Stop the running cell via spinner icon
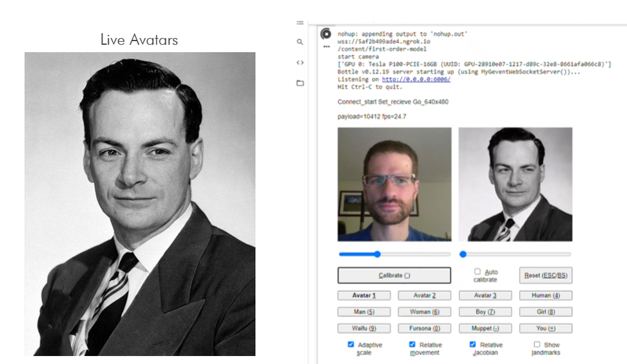627x364 pixels. [x=326, y=34]
